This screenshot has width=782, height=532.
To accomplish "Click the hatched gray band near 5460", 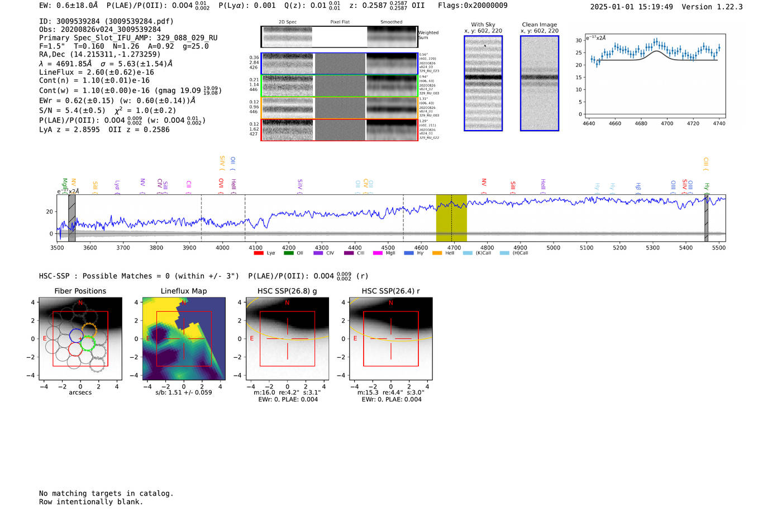I will 706,218.
